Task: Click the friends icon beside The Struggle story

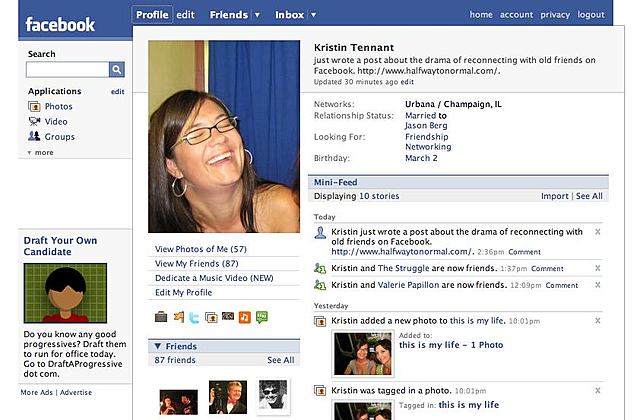Action: pyautogui.click(x=320, y=269)
